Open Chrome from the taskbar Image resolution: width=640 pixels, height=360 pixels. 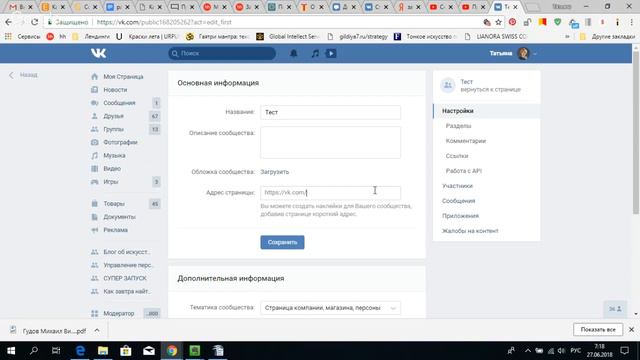click(172, 351)
